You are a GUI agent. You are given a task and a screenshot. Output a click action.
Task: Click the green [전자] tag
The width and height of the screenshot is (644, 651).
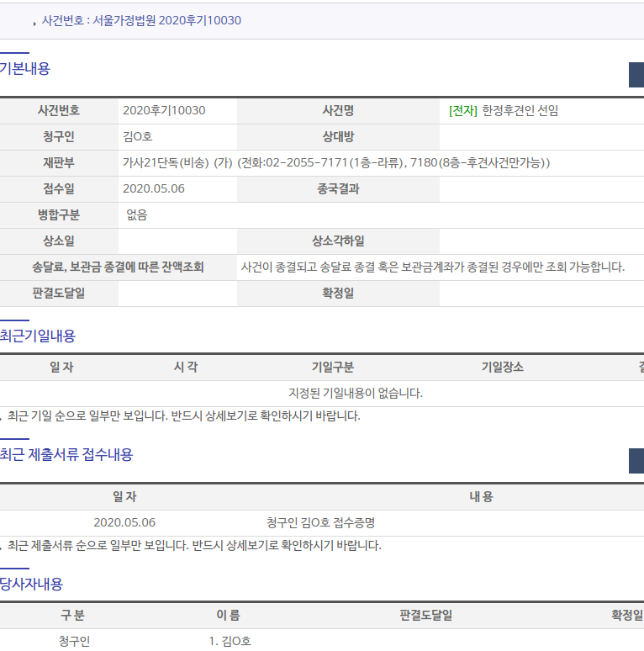(x=463, y=110)
